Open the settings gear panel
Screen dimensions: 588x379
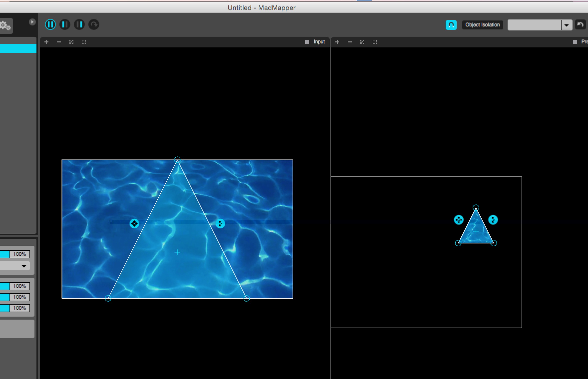coord(5,26)
